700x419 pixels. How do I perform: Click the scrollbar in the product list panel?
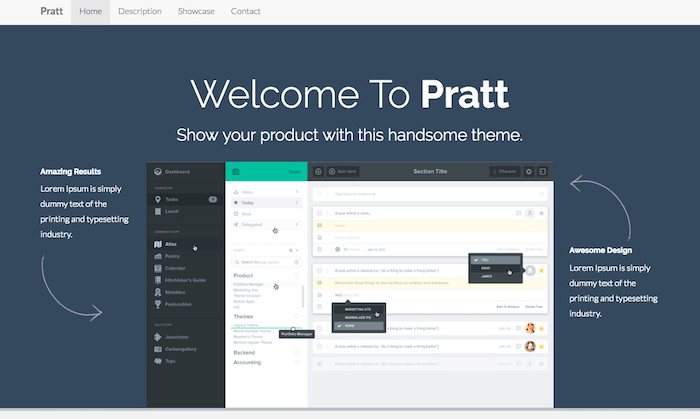pos(303,297)
